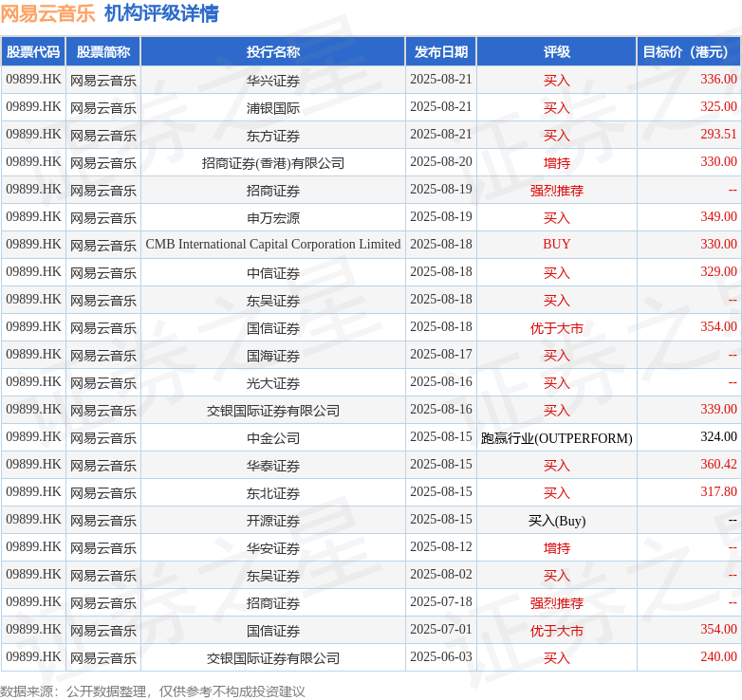Click target price 317.80

718,491
